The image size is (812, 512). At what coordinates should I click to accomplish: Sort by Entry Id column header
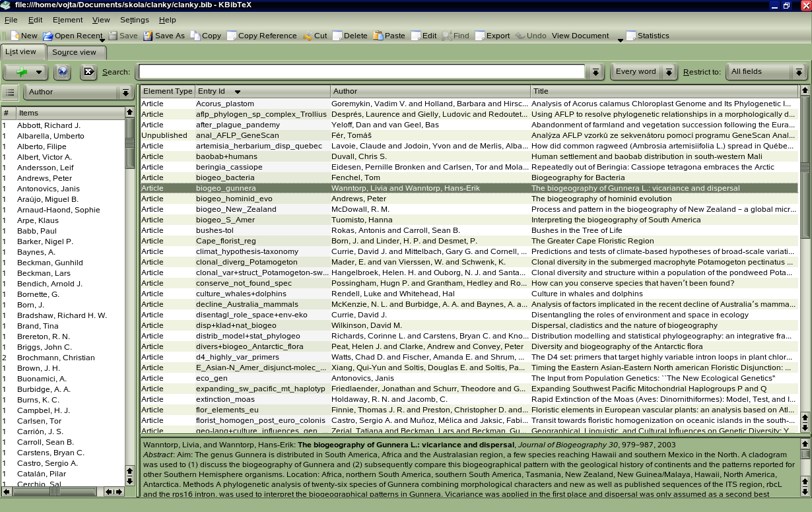coord(262,91)
